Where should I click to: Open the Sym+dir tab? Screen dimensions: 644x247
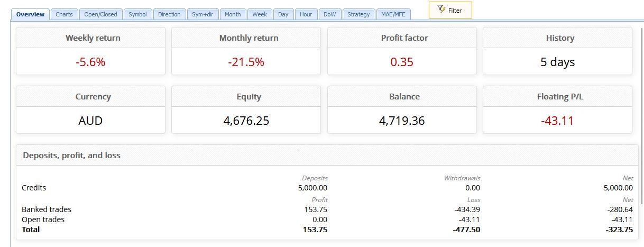click(203, 14)
